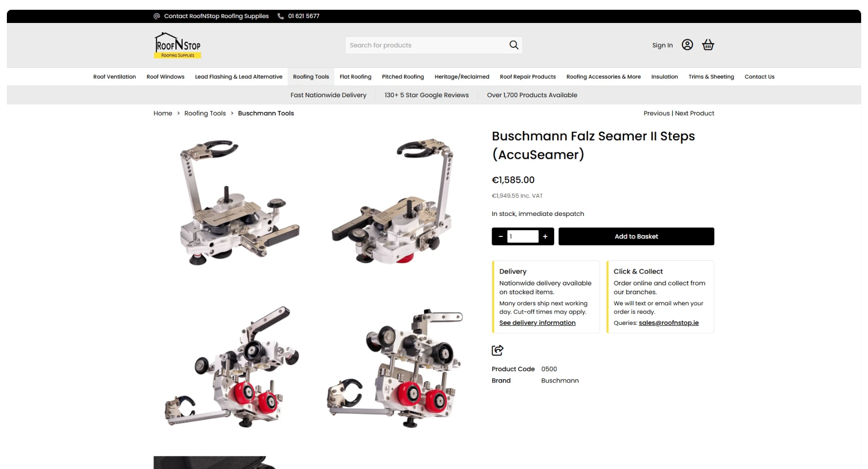Go to Next Product

click(x=694, y=113)
